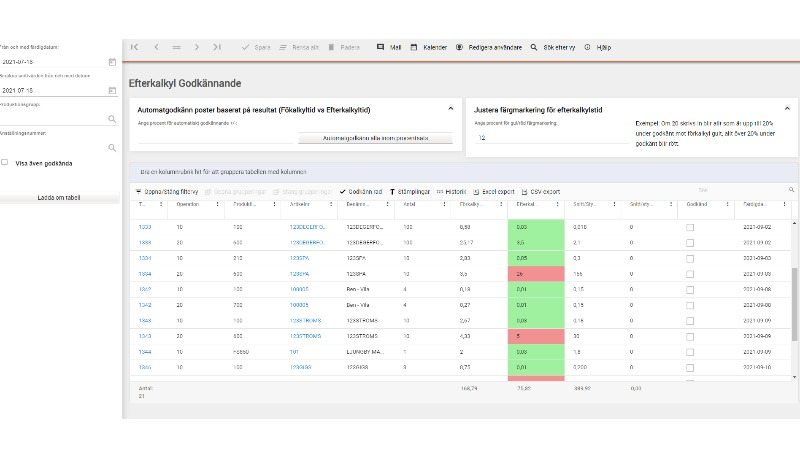Tick Godkänd checkbox in the 123GISS row

coord(690,368)
